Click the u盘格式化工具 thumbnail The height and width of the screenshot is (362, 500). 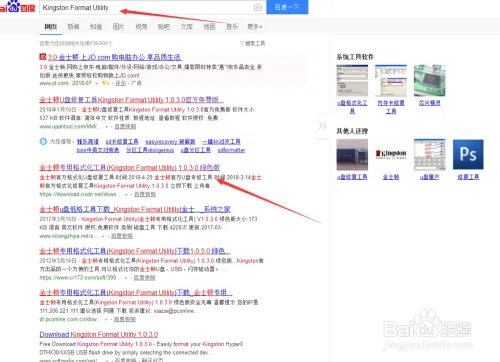(352, 80)
